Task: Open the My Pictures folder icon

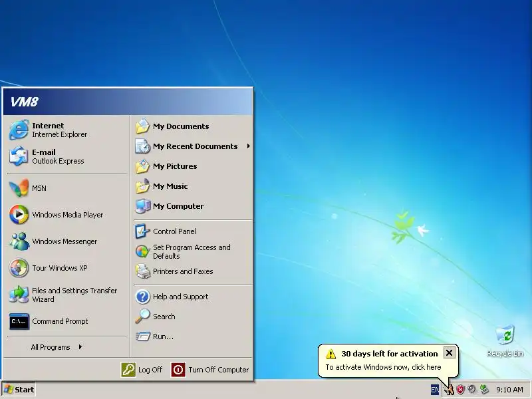Action: 142,166
